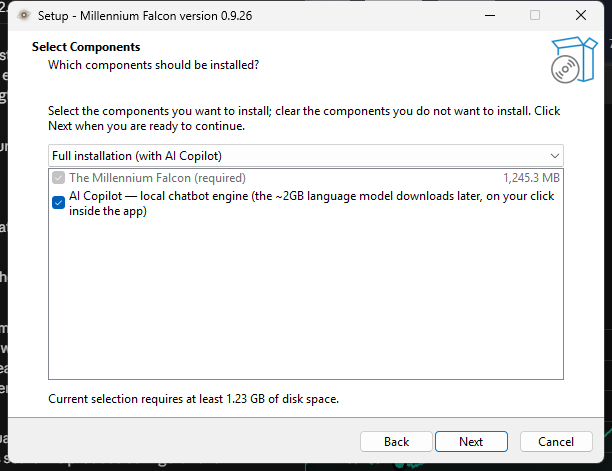Click the Millennium Falcon required checkbox
Screen dimensions: 612x471
pyautogui.click(x=59, y=178)
